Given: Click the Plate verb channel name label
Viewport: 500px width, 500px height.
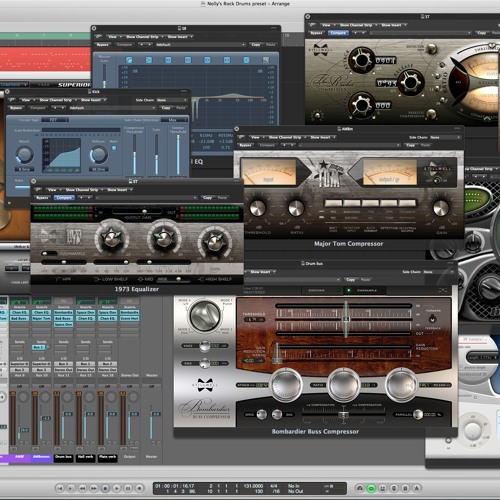Looking at the screenshot, I should click(107, 457).
